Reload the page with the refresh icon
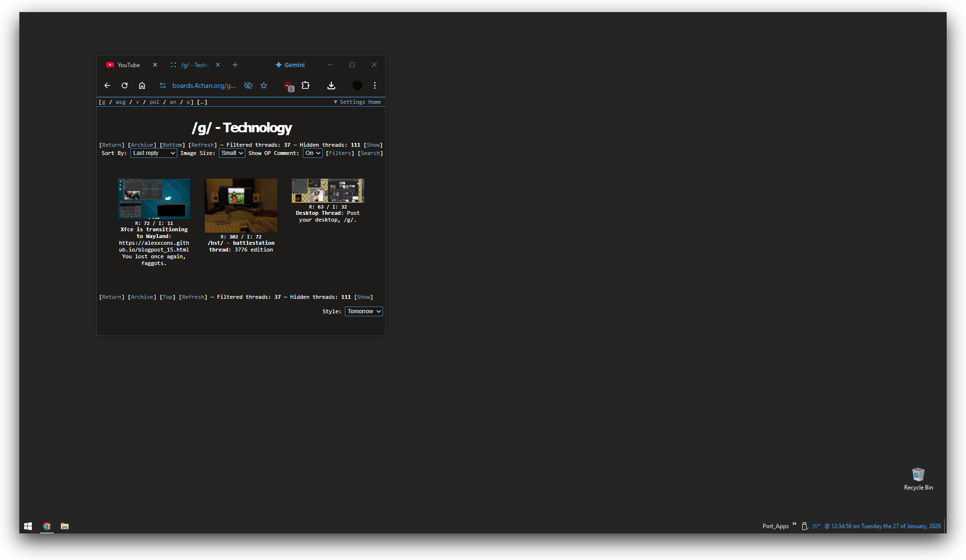The image size is (966, 560). [x=125, y=85]
